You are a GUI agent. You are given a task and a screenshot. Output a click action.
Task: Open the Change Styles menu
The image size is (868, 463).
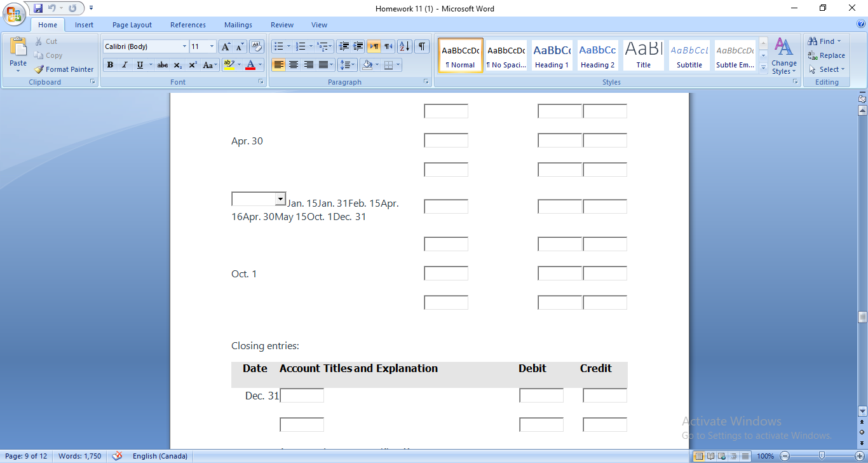click(784, 57)
